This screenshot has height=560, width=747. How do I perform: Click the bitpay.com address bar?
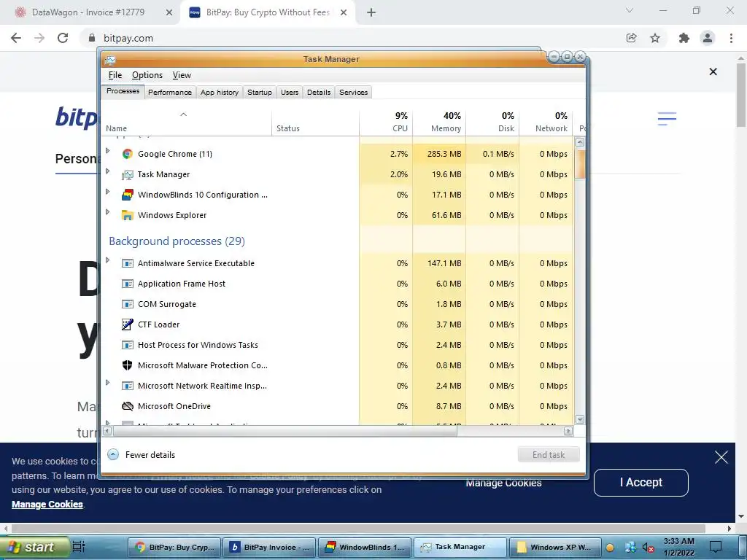[x=352, y=38]
